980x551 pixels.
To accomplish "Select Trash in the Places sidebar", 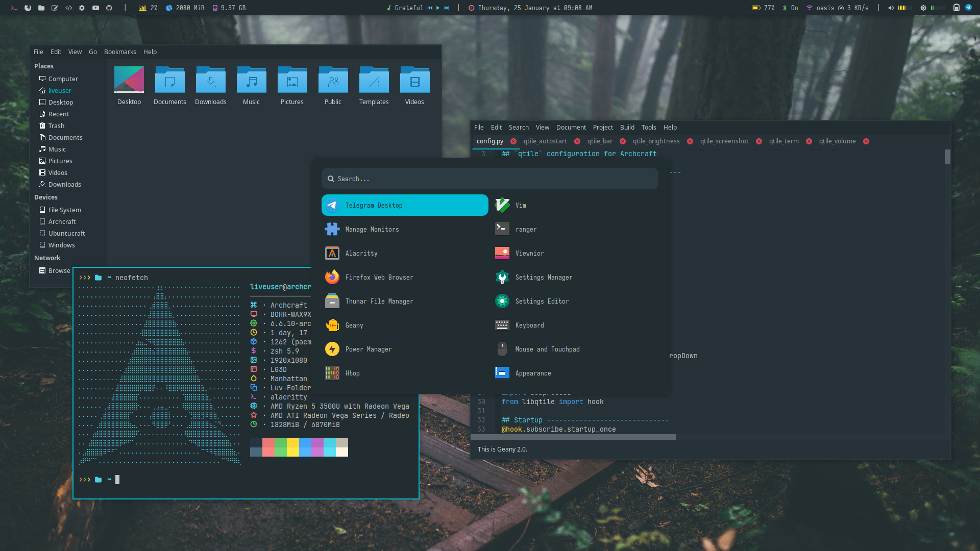I will coord(56,126).
